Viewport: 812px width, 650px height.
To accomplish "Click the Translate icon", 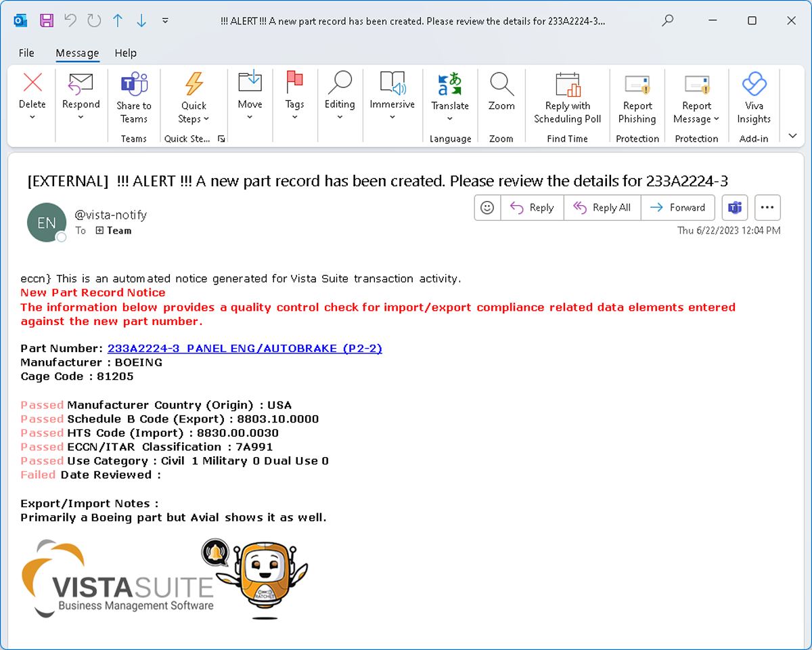I will pos(450,84).
